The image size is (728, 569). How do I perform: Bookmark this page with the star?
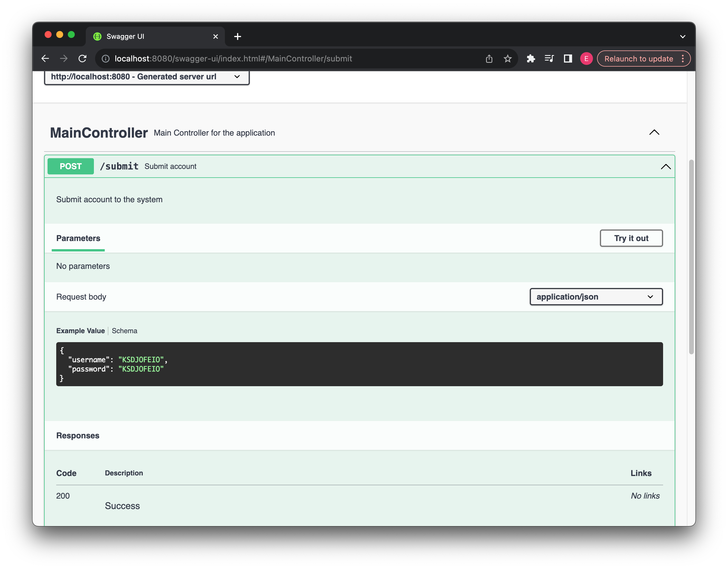click(507, 59)
